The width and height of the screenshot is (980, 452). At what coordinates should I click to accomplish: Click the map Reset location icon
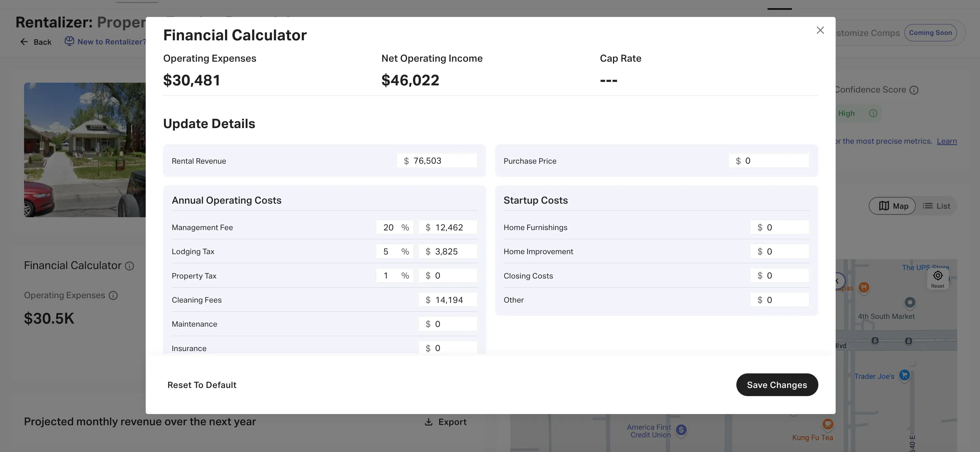click(938, 276)
